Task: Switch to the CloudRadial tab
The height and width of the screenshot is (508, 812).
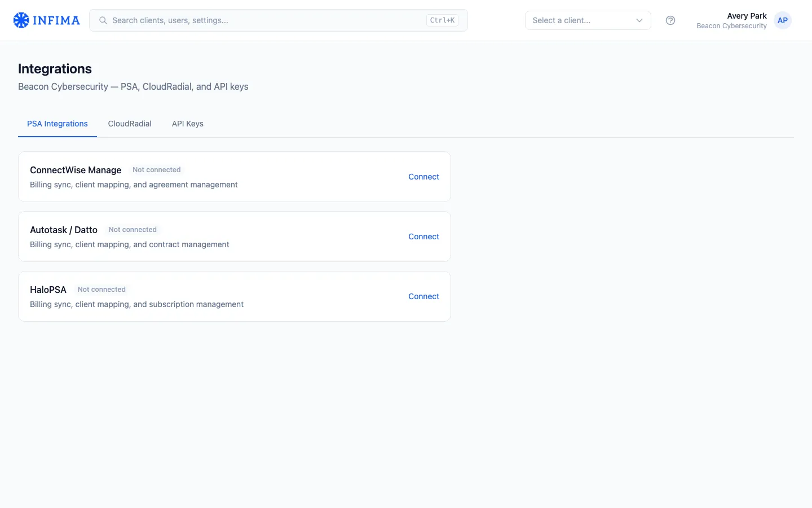Action: pyautogui.click(x=130, y=124)
